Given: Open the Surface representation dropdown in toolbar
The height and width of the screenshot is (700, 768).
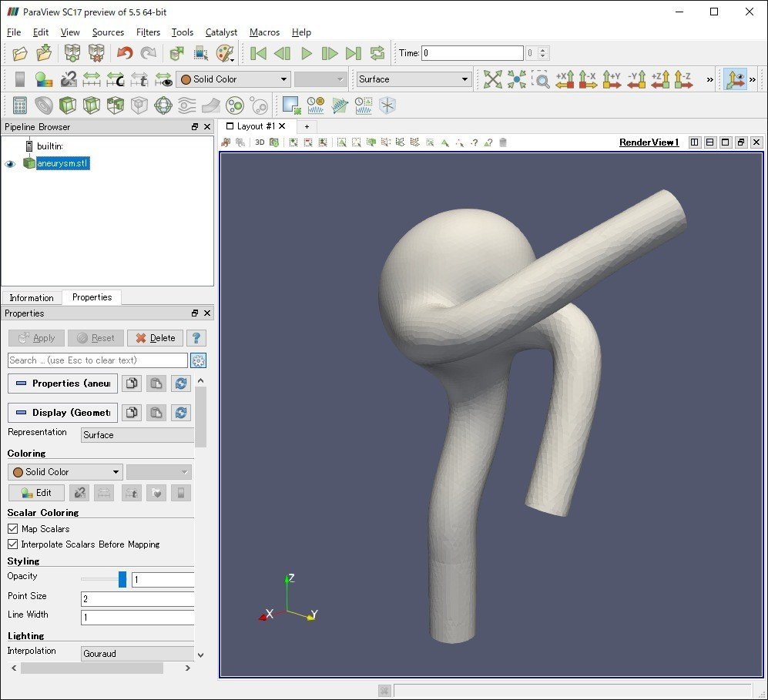Looking at the screenshot, I should pos(414,79).
